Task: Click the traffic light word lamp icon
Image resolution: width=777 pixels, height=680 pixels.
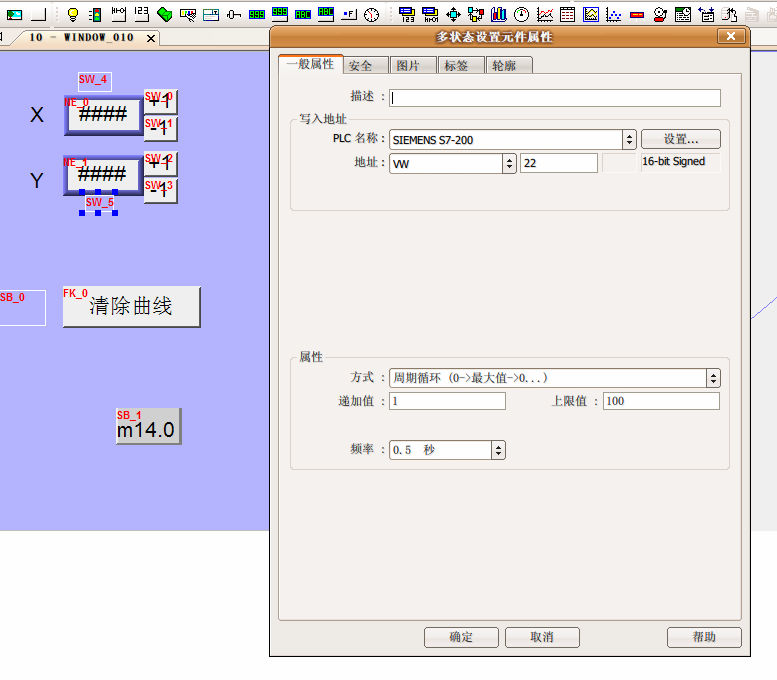Action: pyautogui.click(x=95, y=14)
